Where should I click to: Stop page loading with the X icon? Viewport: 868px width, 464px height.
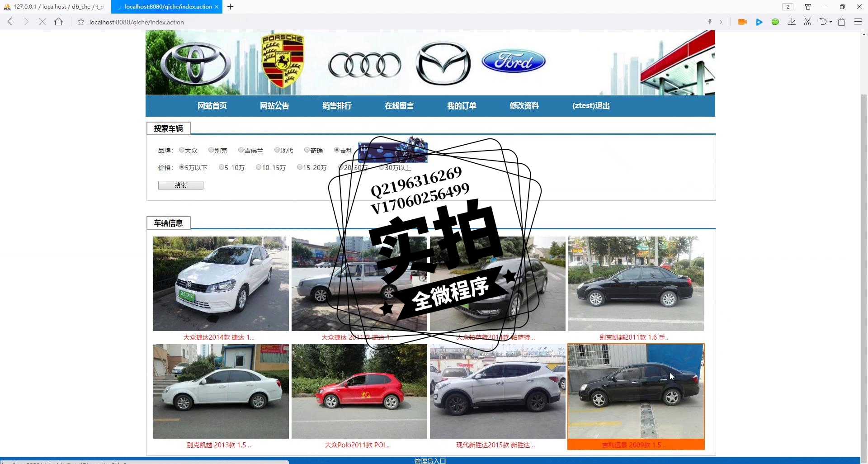coord(42,22)
